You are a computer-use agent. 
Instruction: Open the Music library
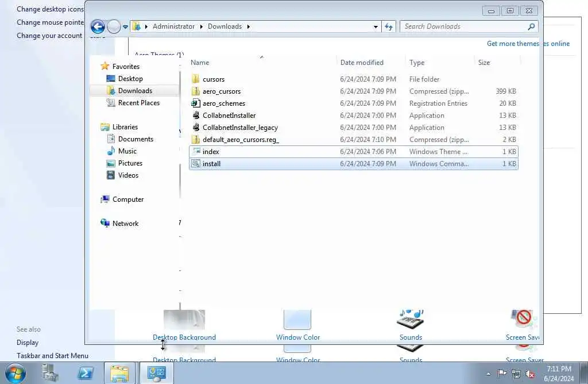(127, 151)
